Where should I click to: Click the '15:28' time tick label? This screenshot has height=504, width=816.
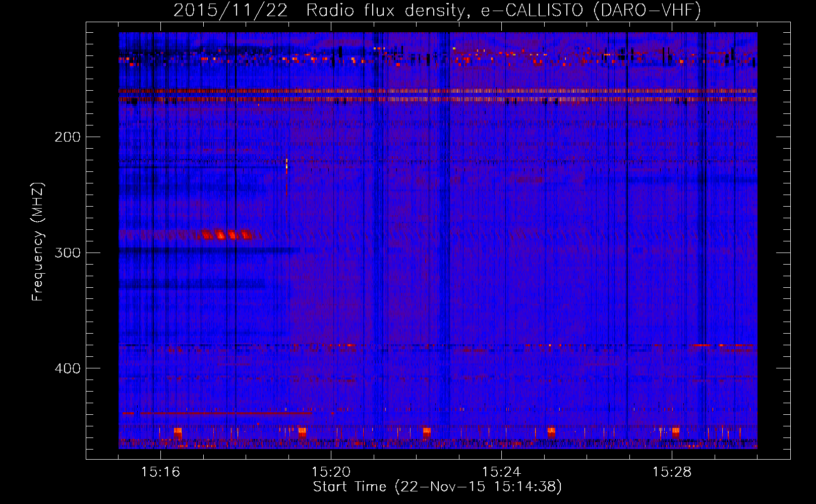[672, 472]
